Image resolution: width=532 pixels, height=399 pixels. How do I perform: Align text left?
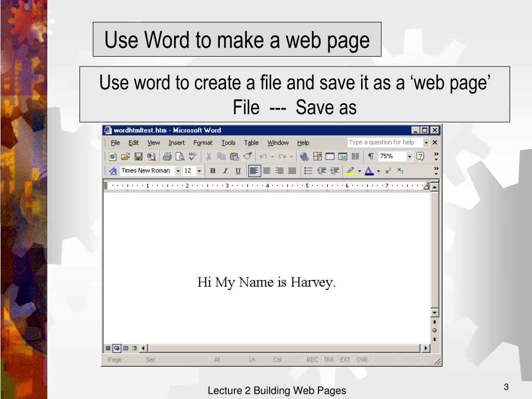[254, 170]
